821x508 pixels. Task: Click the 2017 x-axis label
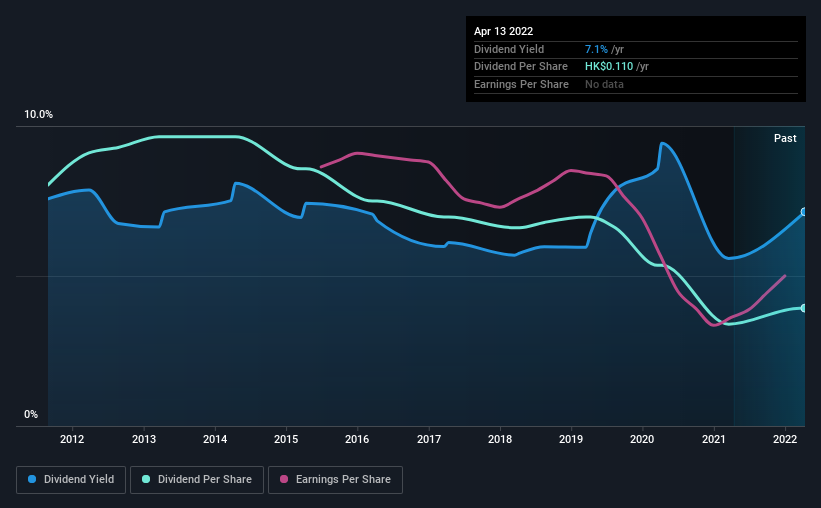pyautogui.click(x=429, y=439)
